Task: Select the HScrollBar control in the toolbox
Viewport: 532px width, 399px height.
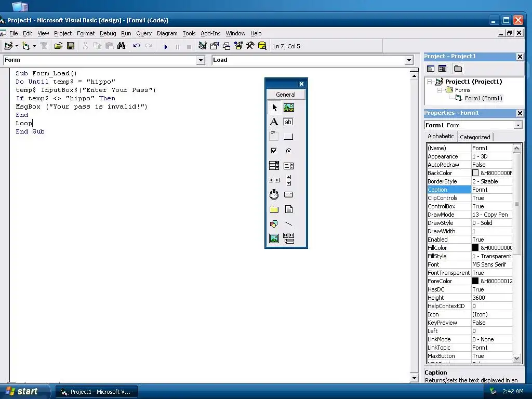Action: (x=274, y=180)
